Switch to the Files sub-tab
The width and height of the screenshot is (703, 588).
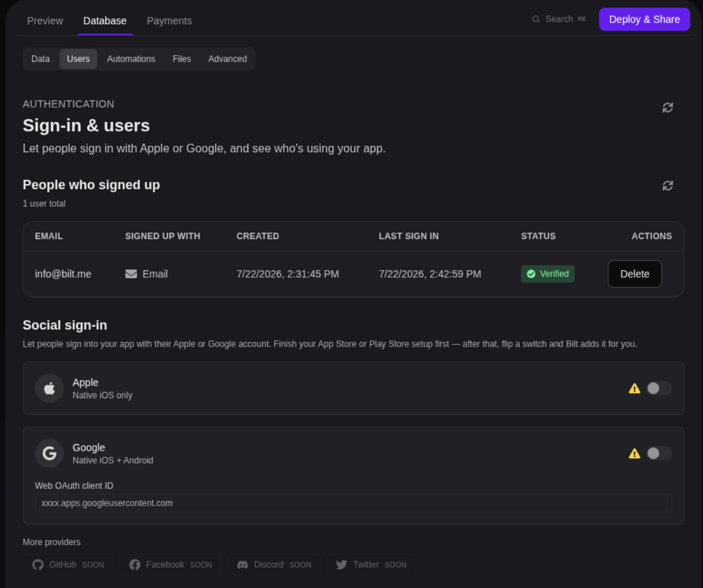click(182, 59)
